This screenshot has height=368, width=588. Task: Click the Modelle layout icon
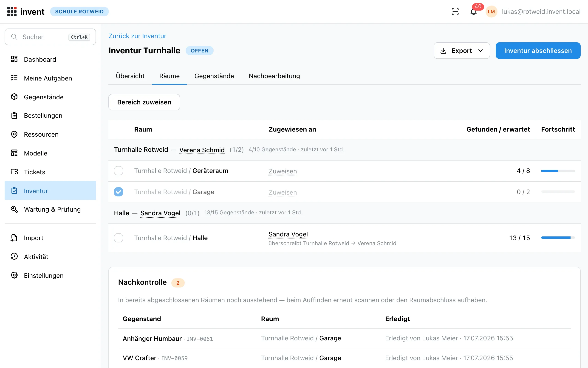(14, 153)
